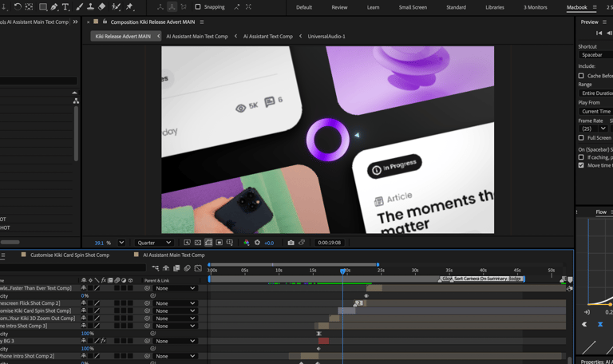Expand hidden panels with double-chevron icon
This screenshot has width=613, height=364.
click(76, 22)
